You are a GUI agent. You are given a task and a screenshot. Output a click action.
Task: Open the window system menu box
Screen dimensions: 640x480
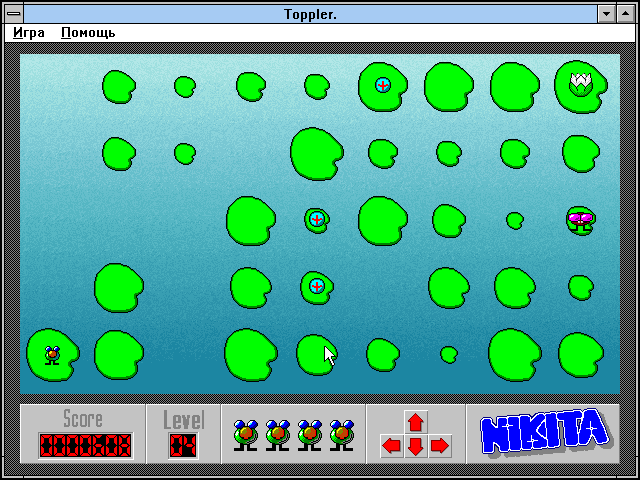[14, 14]
